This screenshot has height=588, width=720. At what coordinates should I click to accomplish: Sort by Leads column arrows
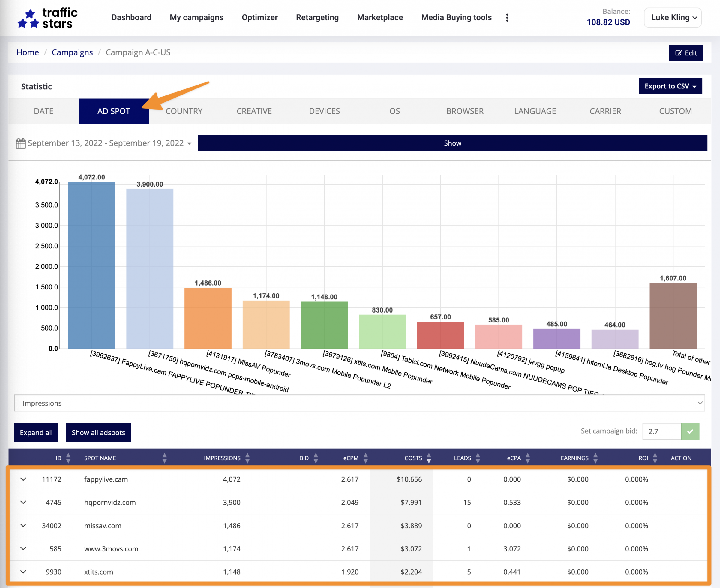[478, 458]
